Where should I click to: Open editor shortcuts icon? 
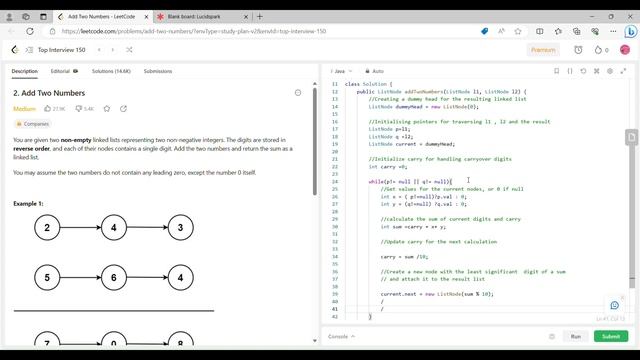(x=597, y=71)
